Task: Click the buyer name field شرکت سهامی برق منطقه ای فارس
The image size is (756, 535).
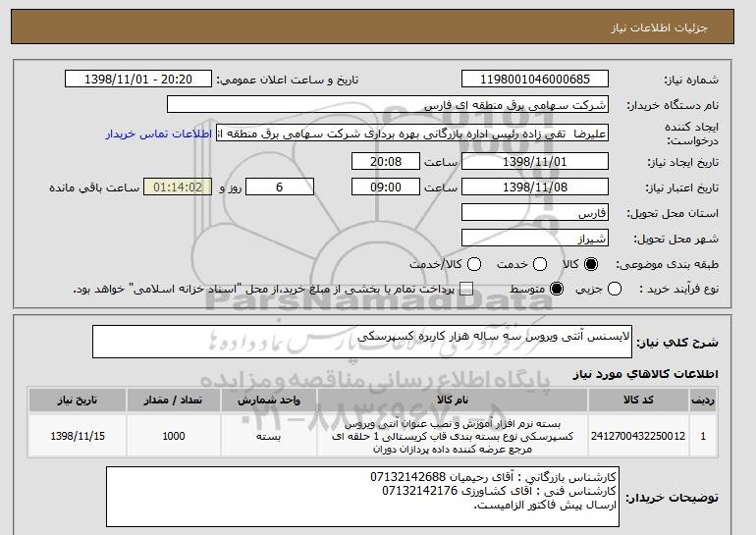Action: (388, 105)
